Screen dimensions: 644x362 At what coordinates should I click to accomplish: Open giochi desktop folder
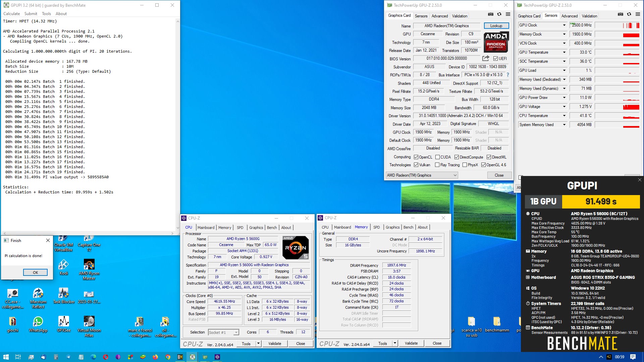coord(12,324)
